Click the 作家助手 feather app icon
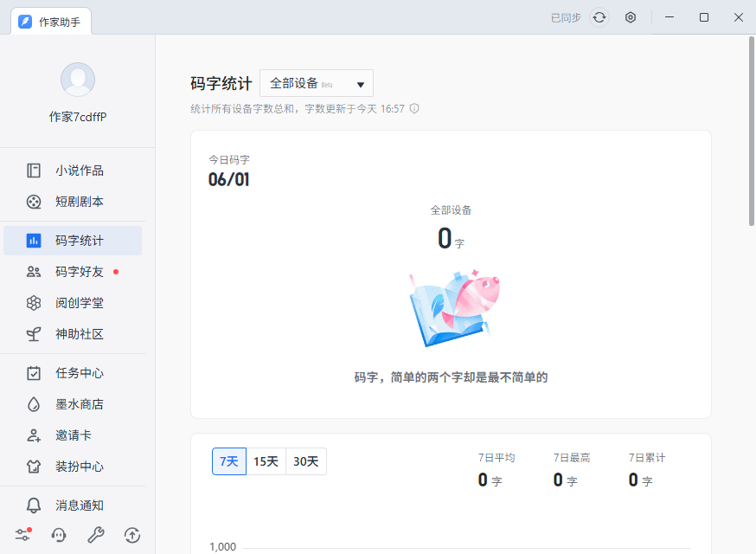The width and height of the screenshot is (756, 554). [x=25, y=22]
